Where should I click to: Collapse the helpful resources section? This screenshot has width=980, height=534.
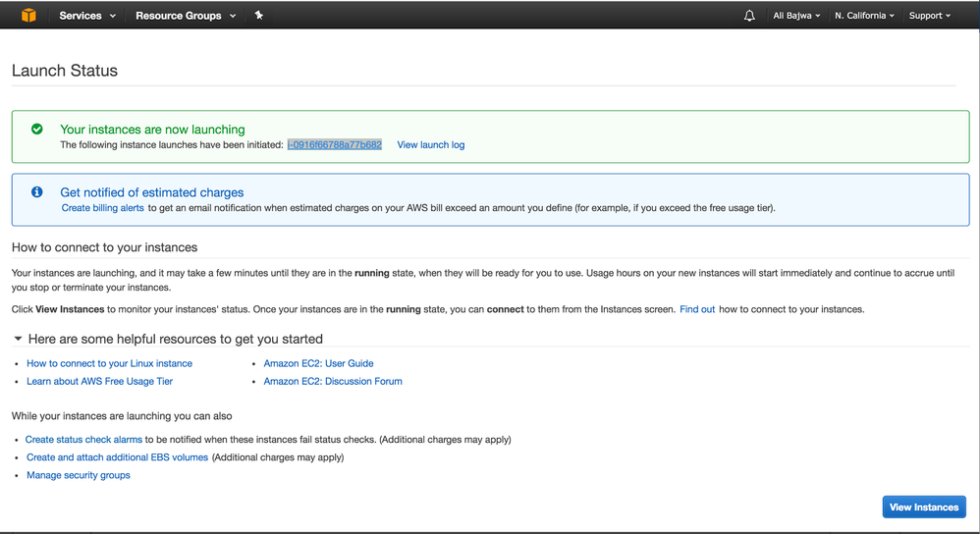point(18,339)
